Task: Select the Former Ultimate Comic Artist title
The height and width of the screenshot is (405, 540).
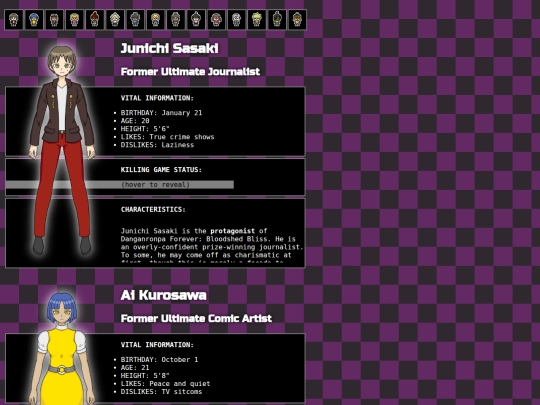Action: 196,318
